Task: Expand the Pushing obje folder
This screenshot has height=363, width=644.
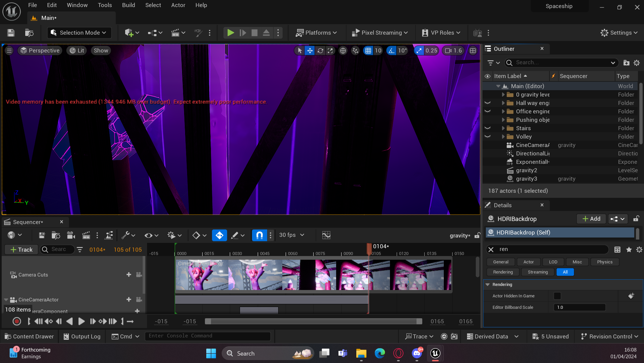Action: point(503,120)
